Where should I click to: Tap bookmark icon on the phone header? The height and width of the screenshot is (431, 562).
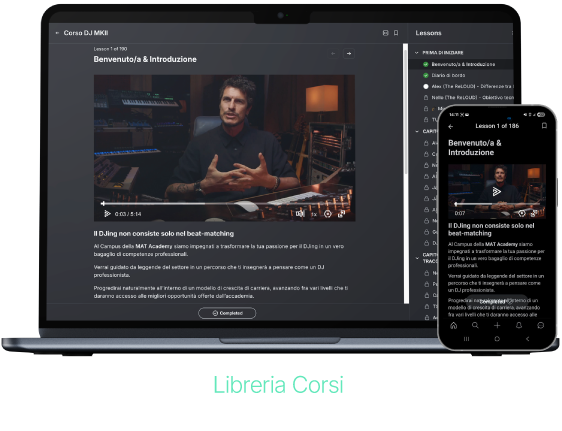click(x=544, y=126)
